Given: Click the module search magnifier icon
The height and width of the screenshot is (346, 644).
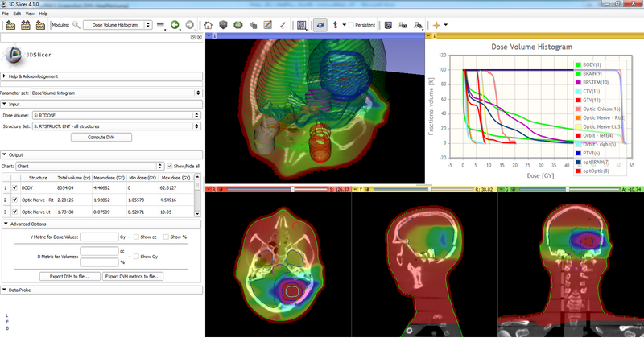Looking at the screenshot, I should (76, 25).
